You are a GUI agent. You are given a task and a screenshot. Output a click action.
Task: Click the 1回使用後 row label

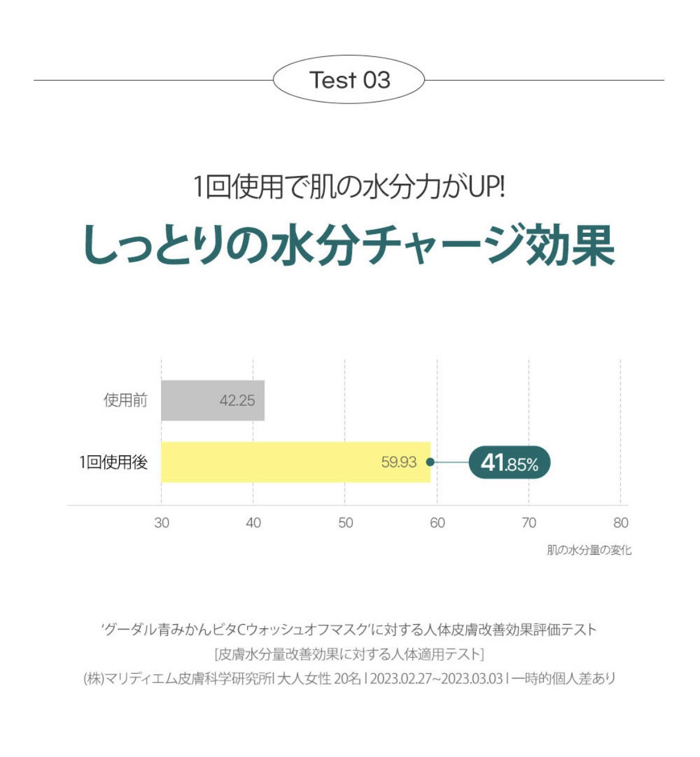(x=114, y=462)
